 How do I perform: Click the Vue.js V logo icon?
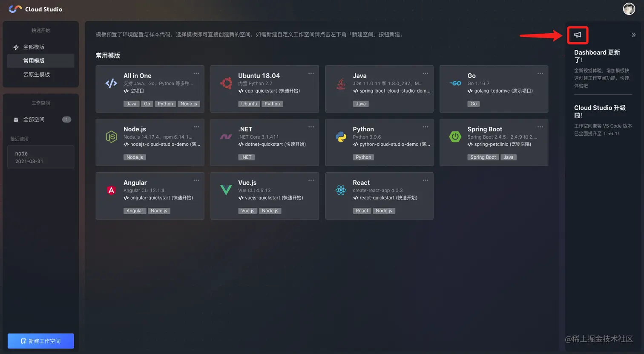[226, 190]
